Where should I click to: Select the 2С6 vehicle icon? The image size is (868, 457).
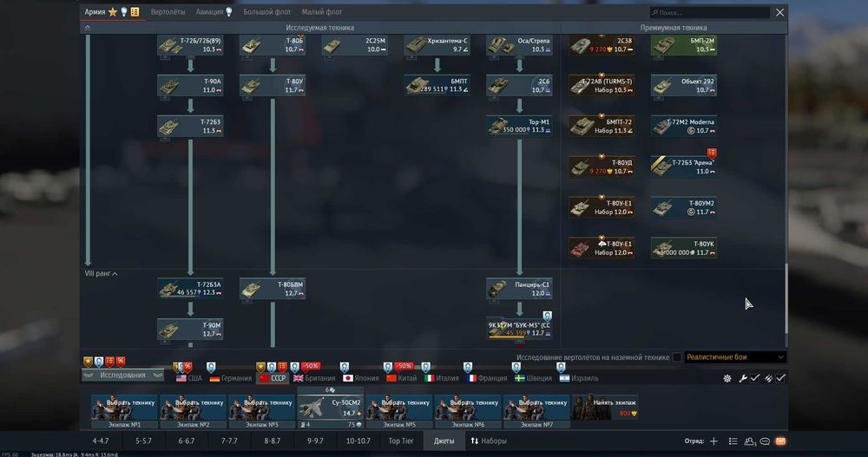pyautogui.click(x=497, y=86)
